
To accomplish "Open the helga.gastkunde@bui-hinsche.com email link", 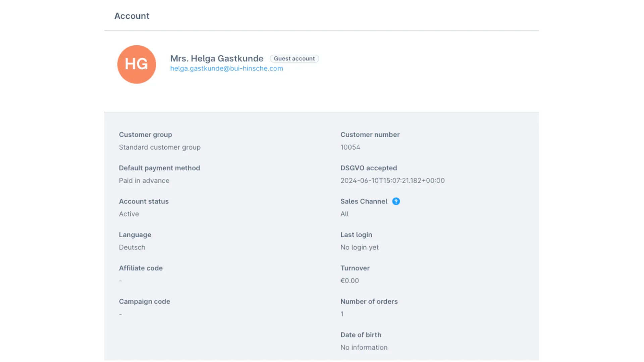I will 226,68.
